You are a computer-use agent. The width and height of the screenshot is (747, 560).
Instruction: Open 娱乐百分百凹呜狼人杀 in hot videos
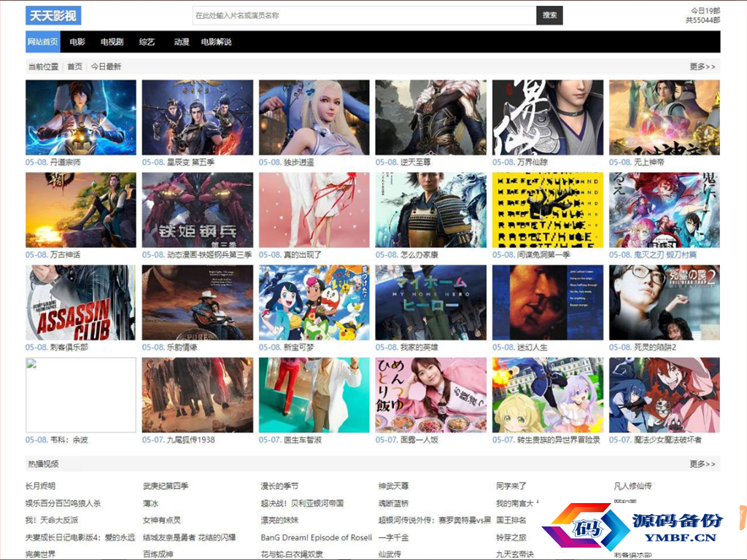(x=63, y=503)
